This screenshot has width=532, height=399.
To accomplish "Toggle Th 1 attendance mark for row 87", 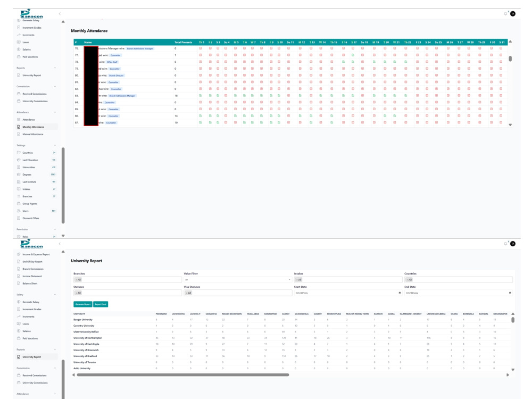I will coord(200,122).
